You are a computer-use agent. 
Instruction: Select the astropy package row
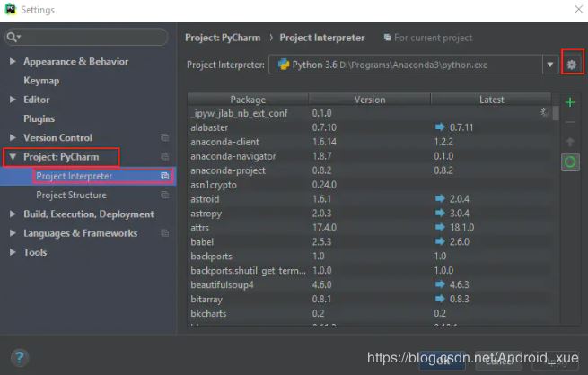(x=370, y=213)
